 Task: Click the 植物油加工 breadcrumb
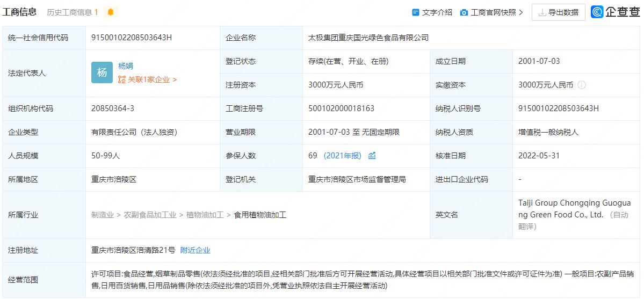(x=205, y=215)
